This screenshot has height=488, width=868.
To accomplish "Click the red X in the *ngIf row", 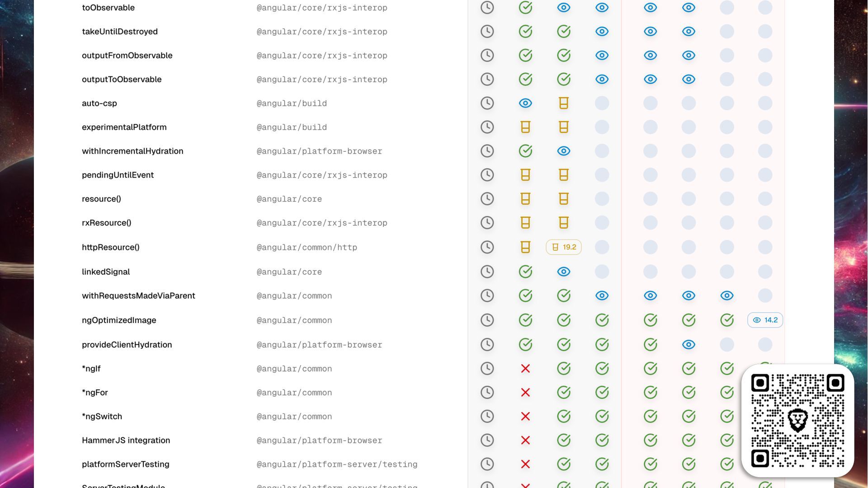I will point(525,369).
